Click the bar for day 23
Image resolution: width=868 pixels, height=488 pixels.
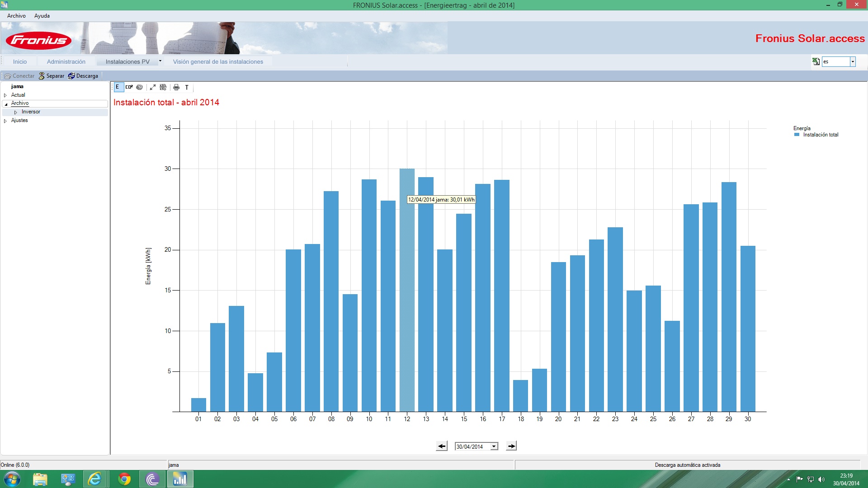point(615,319)
